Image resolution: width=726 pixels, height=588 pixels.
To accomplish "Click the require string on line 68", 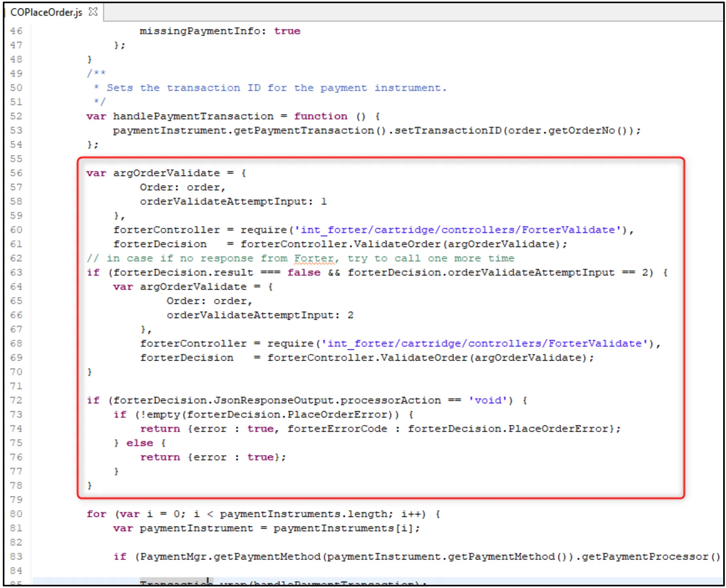I will pyautogui.click(x=485, y=344).
